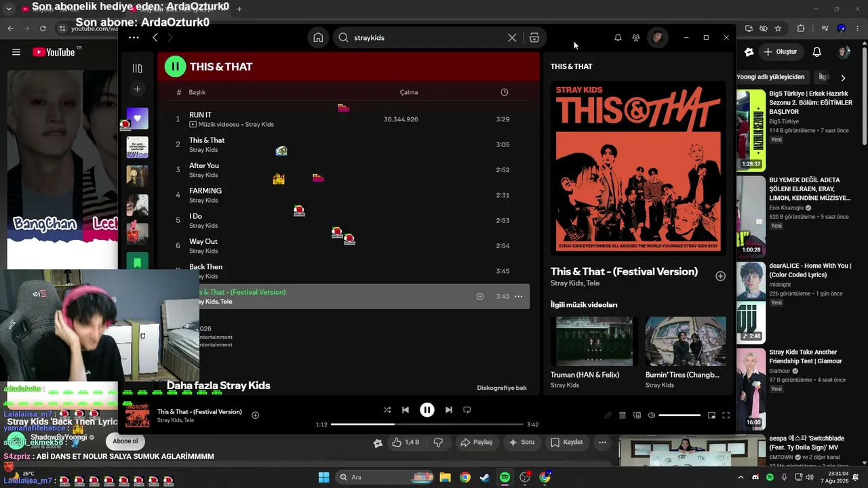
Task: Select the FARMING track row
Action: pos(347,195)
